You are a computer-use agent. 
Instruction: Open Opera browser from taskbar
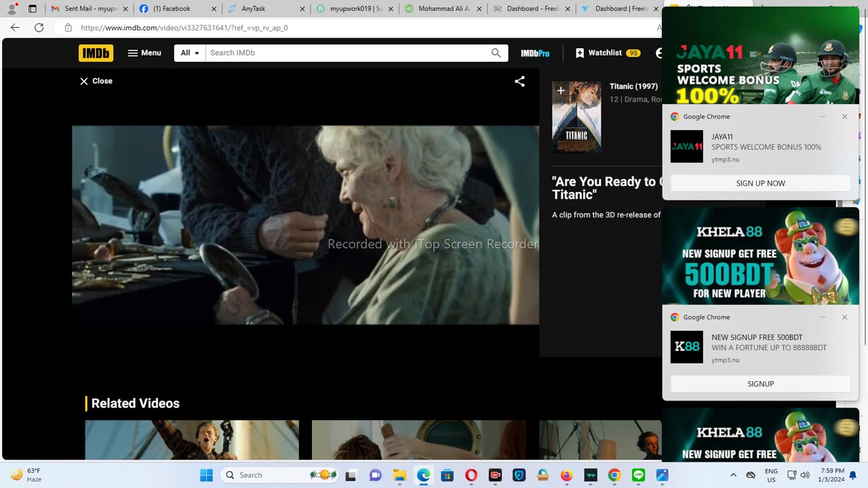click(471, 475)
